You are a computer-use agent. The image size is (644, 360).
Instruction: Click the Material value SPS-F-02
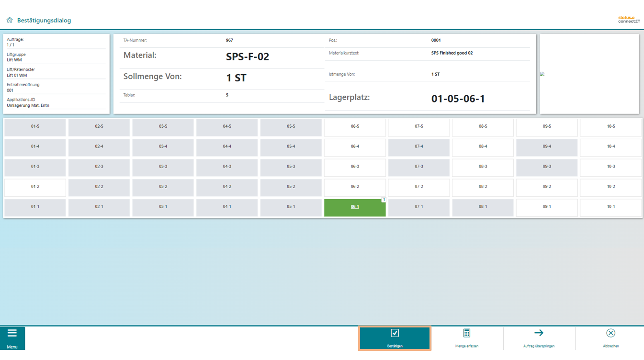[247, 57]
